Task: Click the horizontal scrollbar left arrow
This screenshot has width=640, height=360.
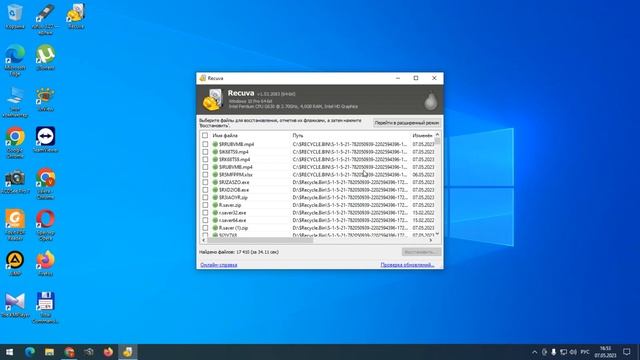Action: coord(204,240)
